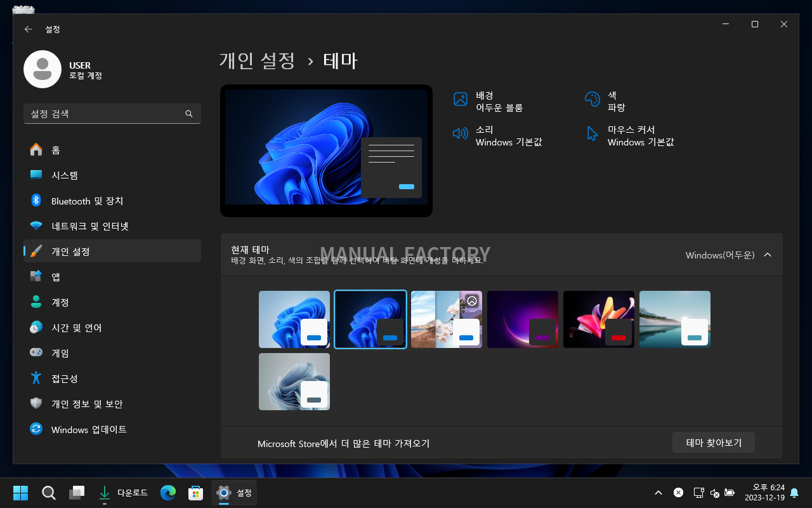Click 파랑 color value text

[616, 108]
